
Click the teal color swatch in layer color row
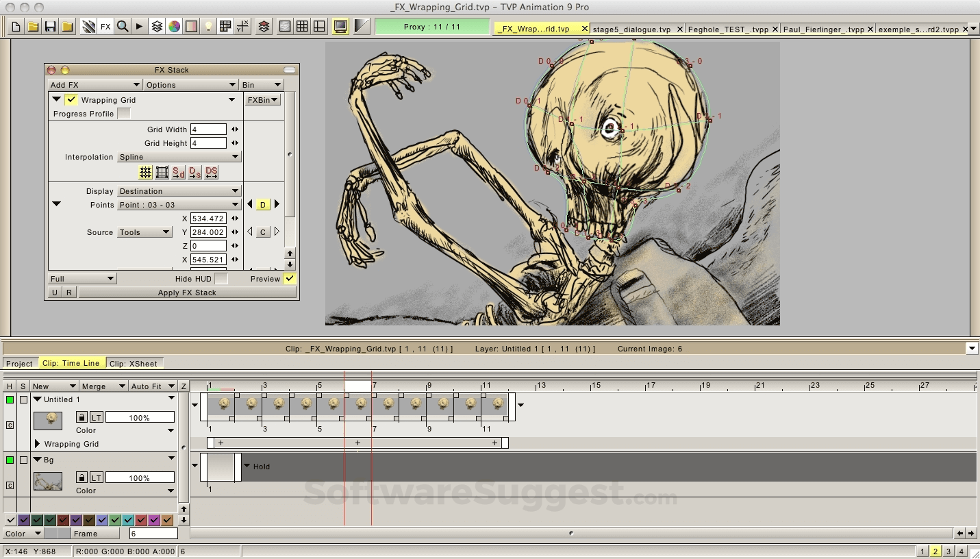coord(128,521)
